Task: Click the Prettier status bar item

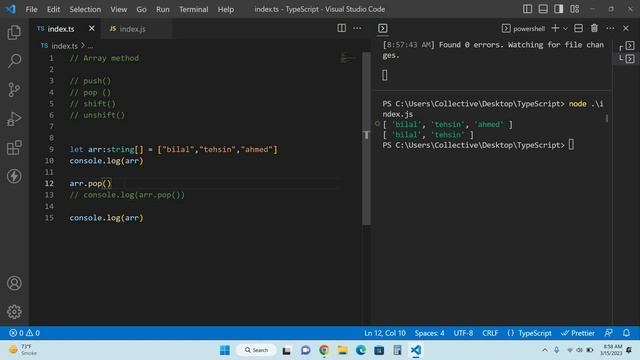Action: click(x=578, y=333)
